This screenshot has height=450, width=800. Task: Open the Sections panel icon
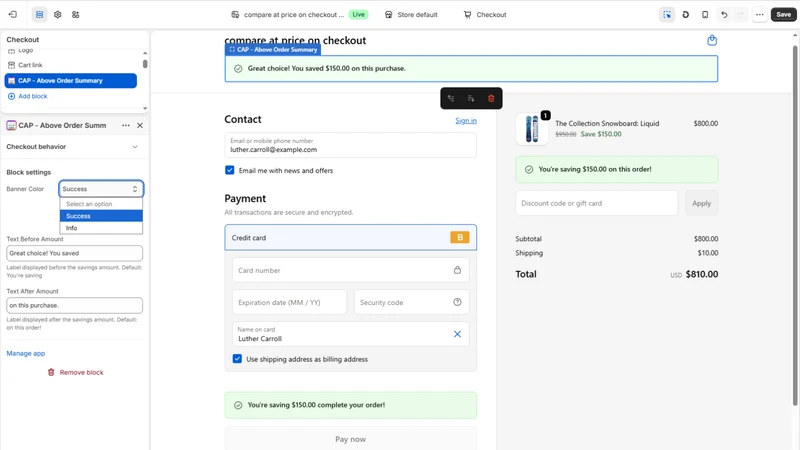(x=39, y=14)
